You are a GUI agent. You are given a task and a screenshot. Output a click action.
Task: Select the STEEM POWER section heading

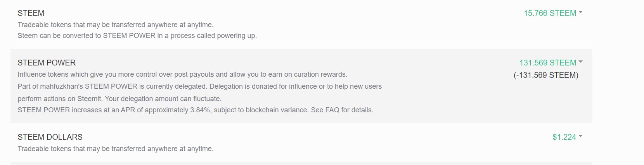pos(47,63)
